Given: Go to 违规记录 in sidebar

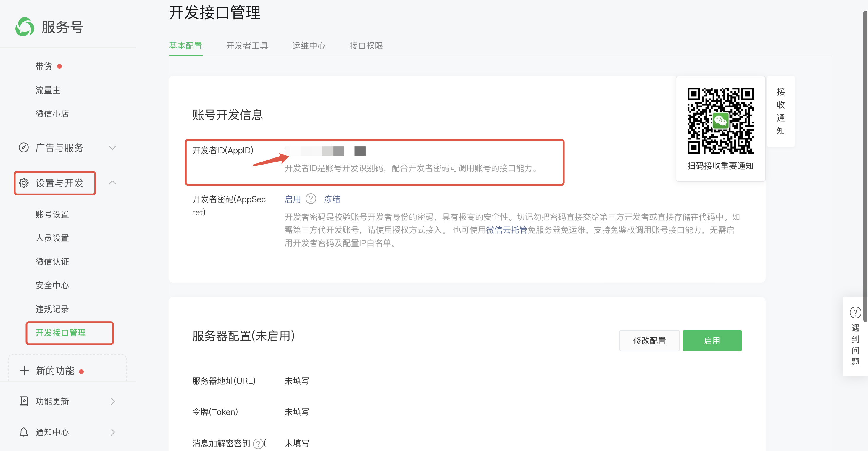Looking at the screenshot, I should [x=52, y=309].
